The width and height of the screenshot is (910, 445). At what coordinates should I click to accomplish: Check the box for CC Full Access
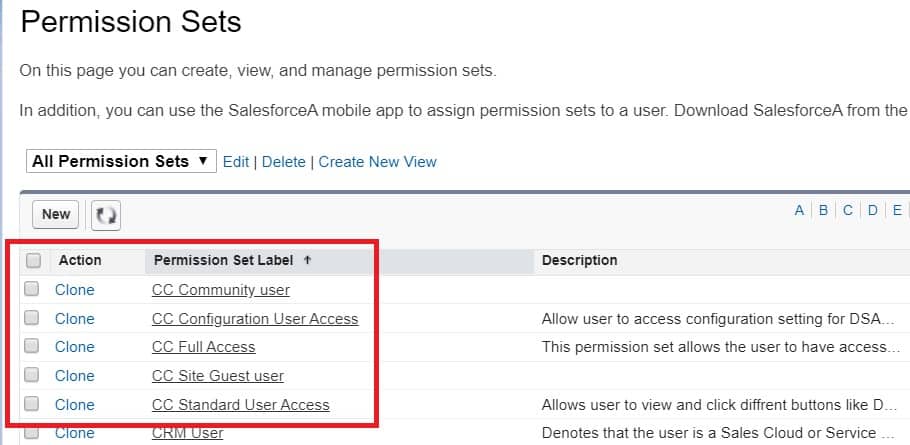click(x=32, y=347)
